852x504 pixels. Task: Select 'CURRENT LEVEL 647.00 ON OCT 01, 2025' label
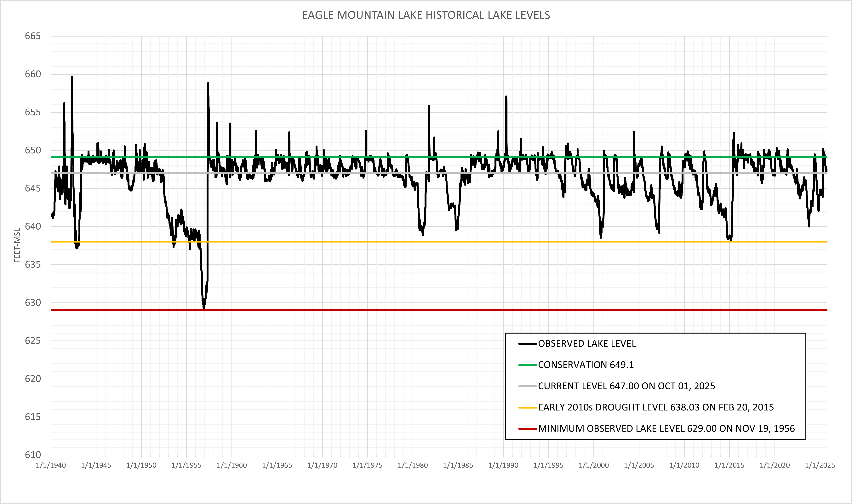point(626,386)
